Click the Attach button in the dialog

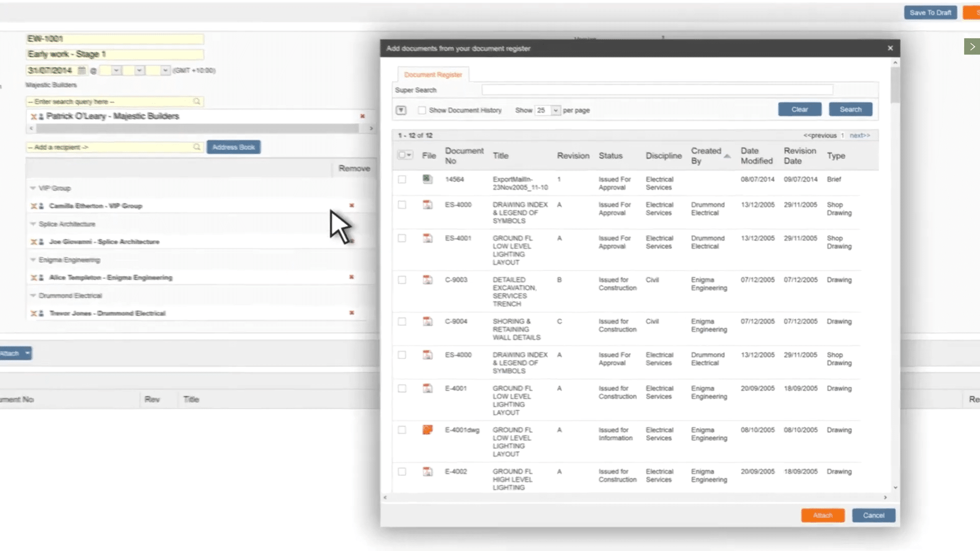tap(822, 515)
